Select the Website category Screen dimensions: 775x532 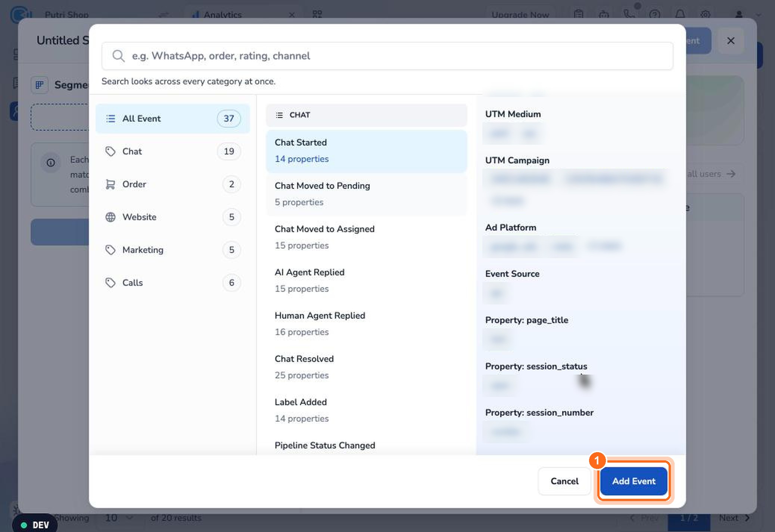tap(172, 217)
